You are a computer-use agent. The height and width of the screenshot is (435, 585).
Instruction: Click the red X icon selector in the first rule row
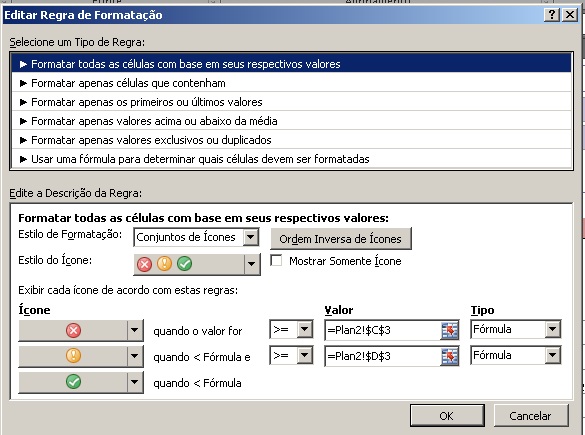pos(81,331)
